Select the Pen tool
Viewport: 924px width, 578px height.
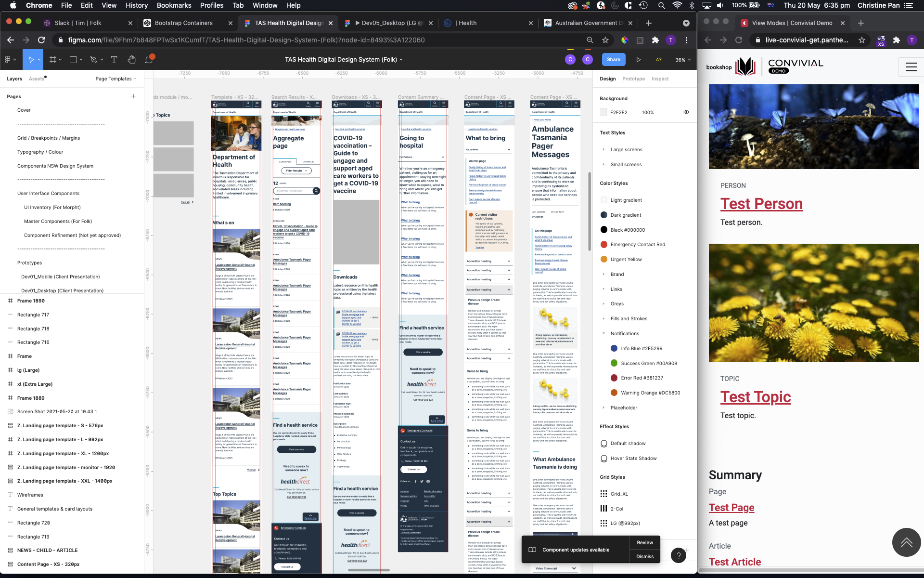click(x=93, y=60)
